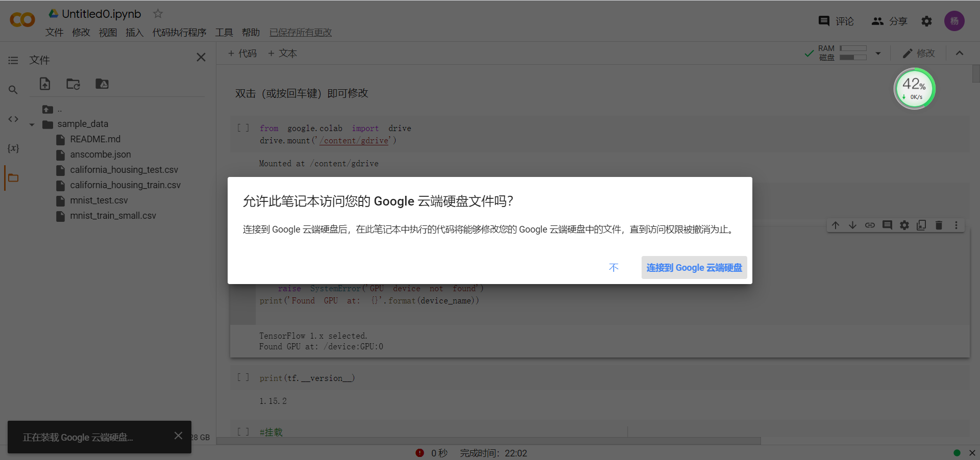980x460 pixels.
Task: Open the 代码执行程序 menu
Action: (179, 33)
